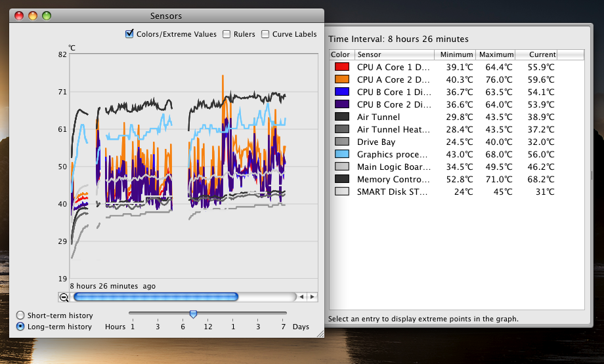Click the light blue Graphics processor swatch
Image resolution: width=604 pixels, height=364 pixels.
pos(341,154)
